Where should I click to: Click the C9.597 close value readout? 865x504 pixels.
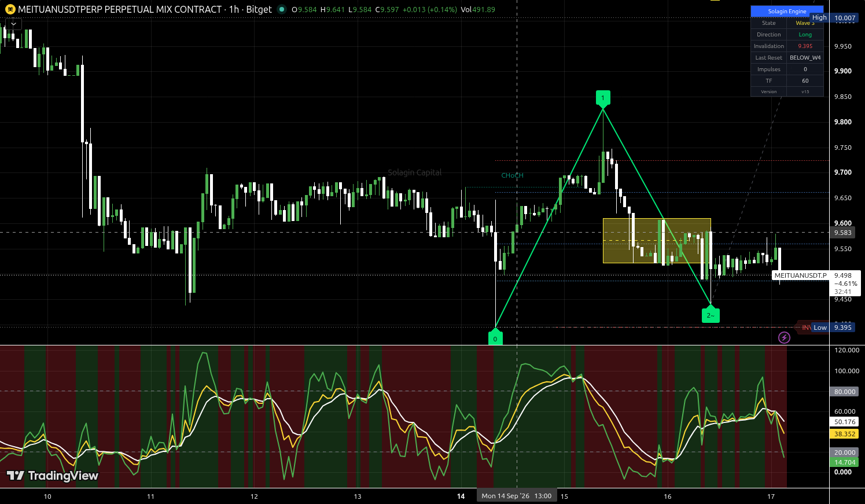387,9
